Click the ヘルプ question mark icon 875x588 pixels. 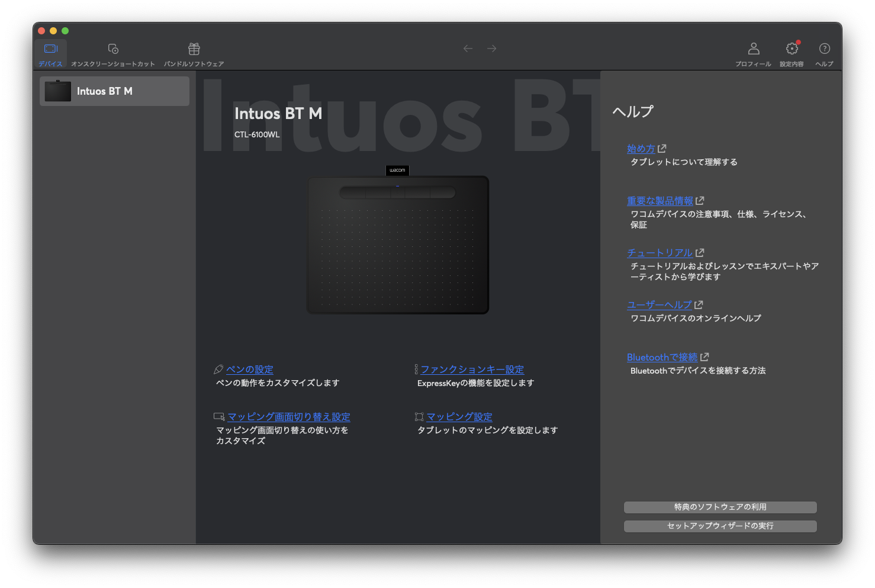[x=824, y=49]
